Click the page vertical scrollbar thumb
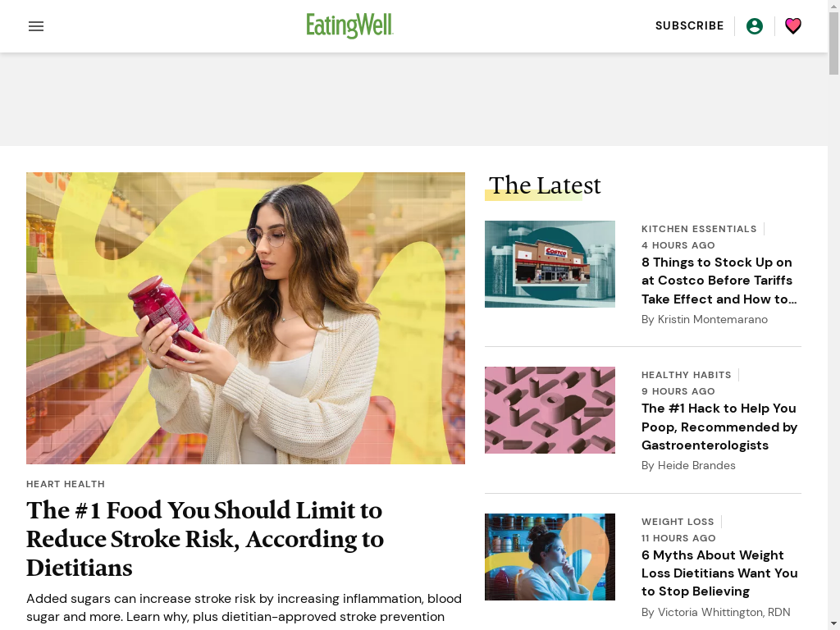 point(833,44)
